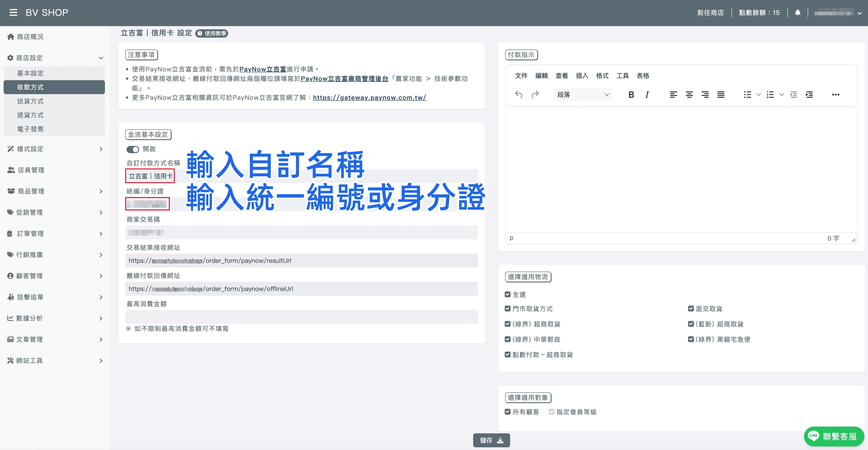Toggle italic formatting in editor
This screenshot has width=868, height=450.
click(x=647, y=95)
